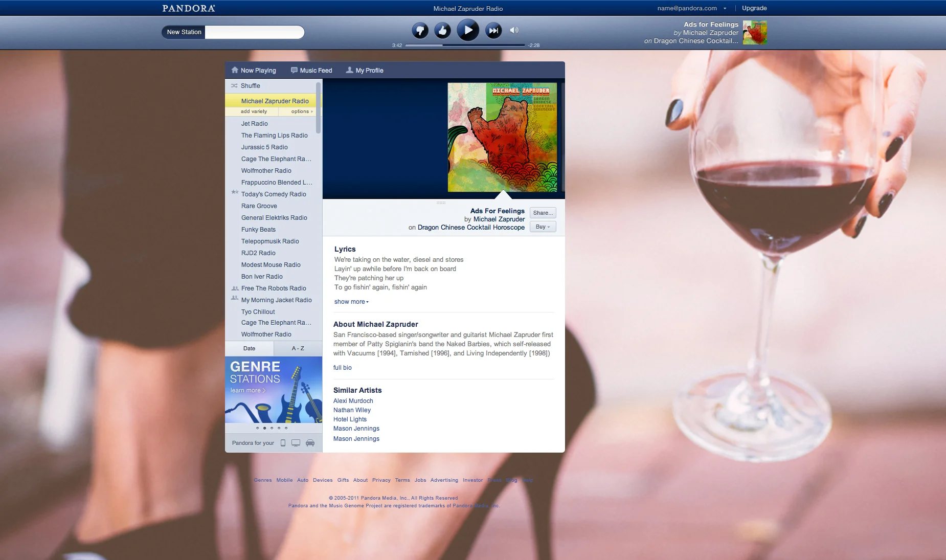
Task: Open the full bio link
Action: 343,368
